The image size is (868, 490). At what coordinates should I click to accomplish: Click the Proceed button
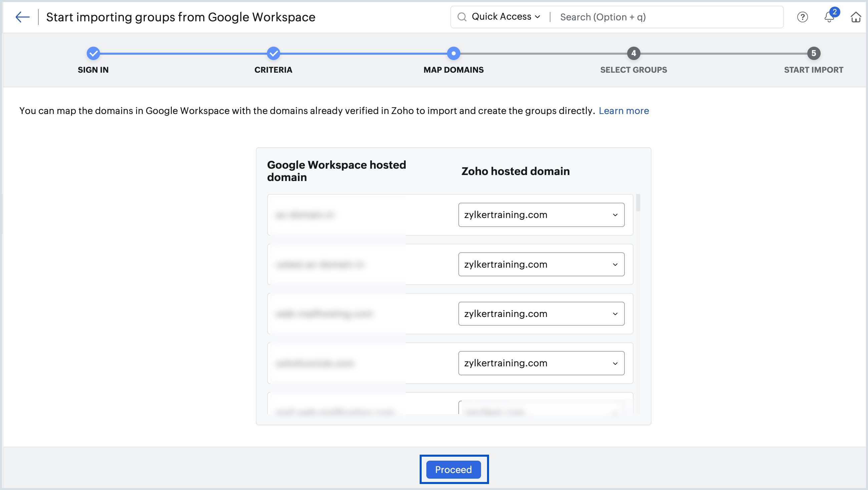(454, 469)
